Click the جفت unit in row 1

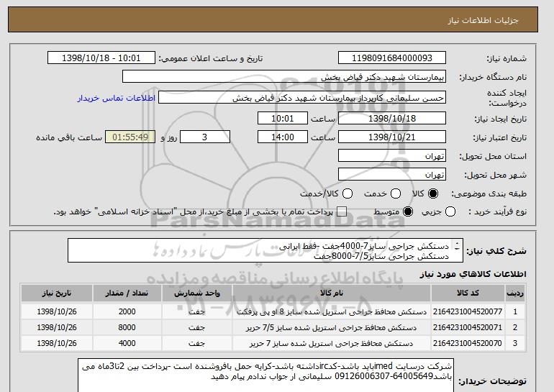197,312
